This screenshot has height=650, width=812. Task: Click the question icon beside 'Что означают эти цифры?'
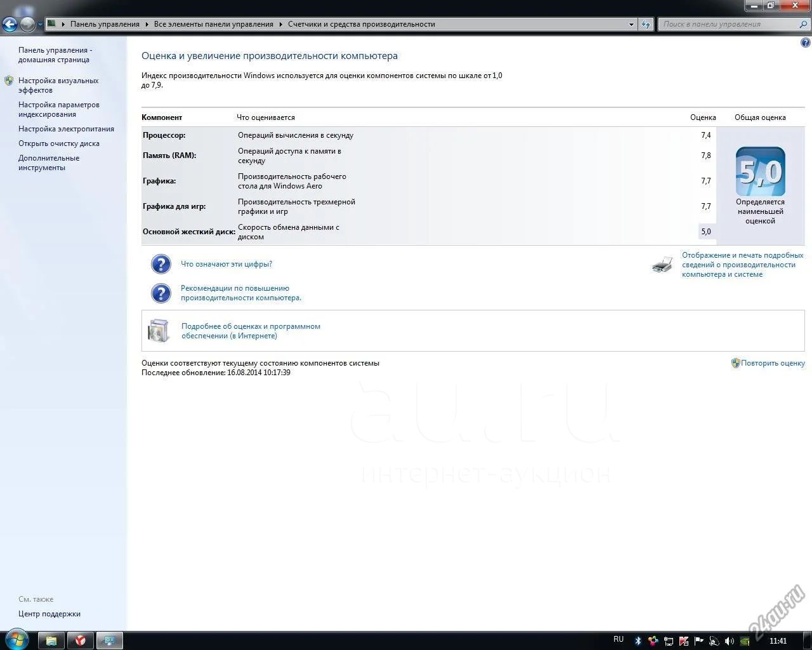click(x=161, y=264)
